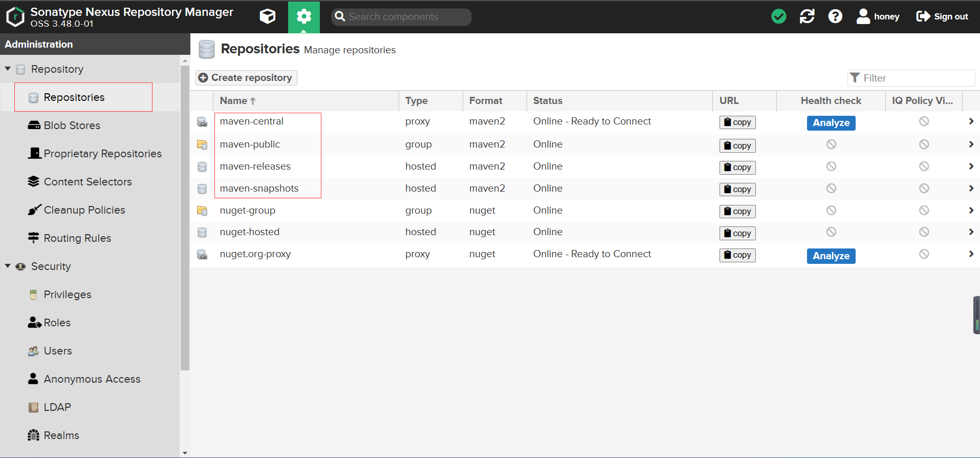Click the Create repository button
Viewport: 980px width, 458px height.
pos(246,77)
